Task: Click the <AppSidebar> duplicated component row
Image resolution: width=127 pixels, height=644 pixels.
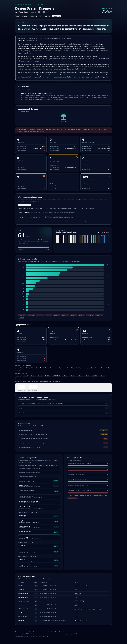Action: tap(39, 521)
